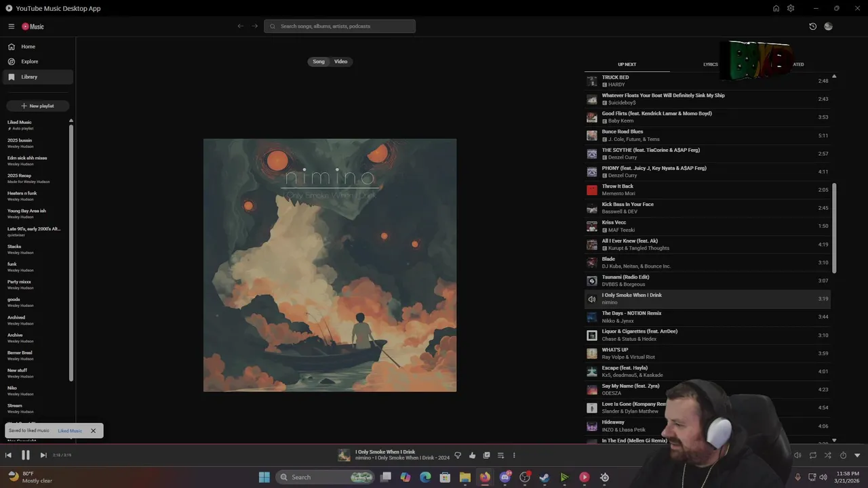
Task: Open the three-dot song actions menu
Action: coord(514,455)
